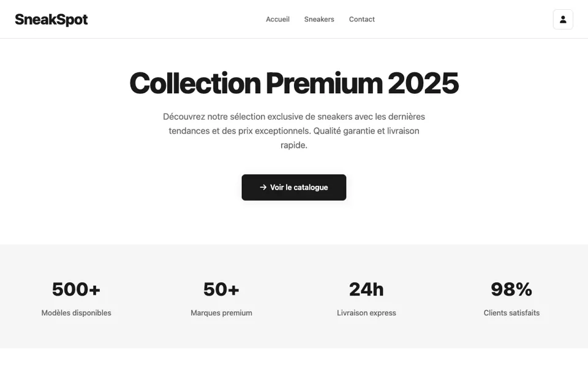Click the Livraison express label

tap(366, 313)
